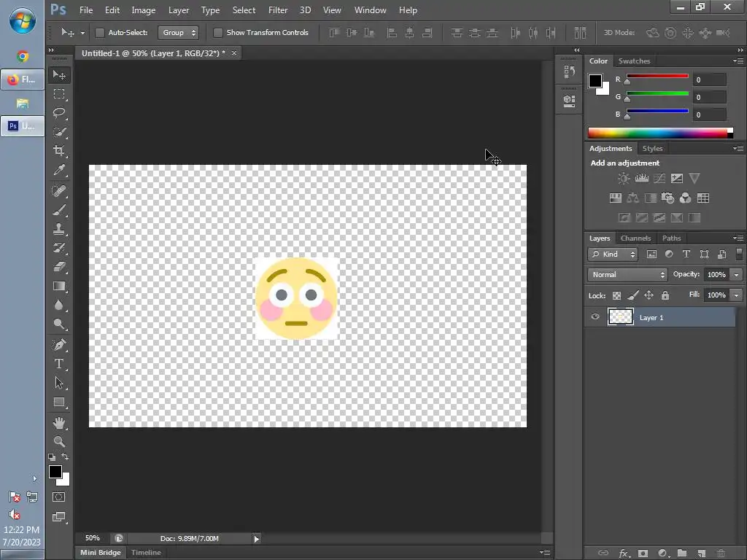Enable Show Transform Controls checkbox
Image resolution: width=747 pixels, height=560 pixels.
tap(217, 32)
